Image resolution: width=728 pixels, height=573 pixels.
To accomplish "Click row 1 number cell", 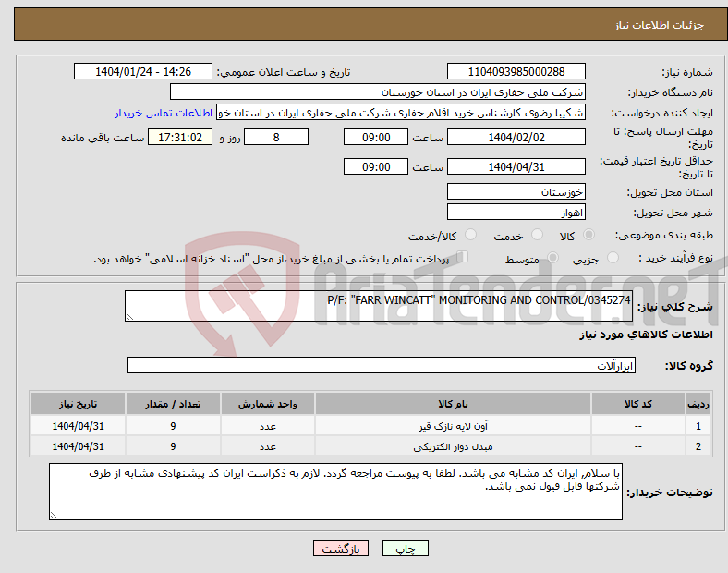I will (698, 426).
